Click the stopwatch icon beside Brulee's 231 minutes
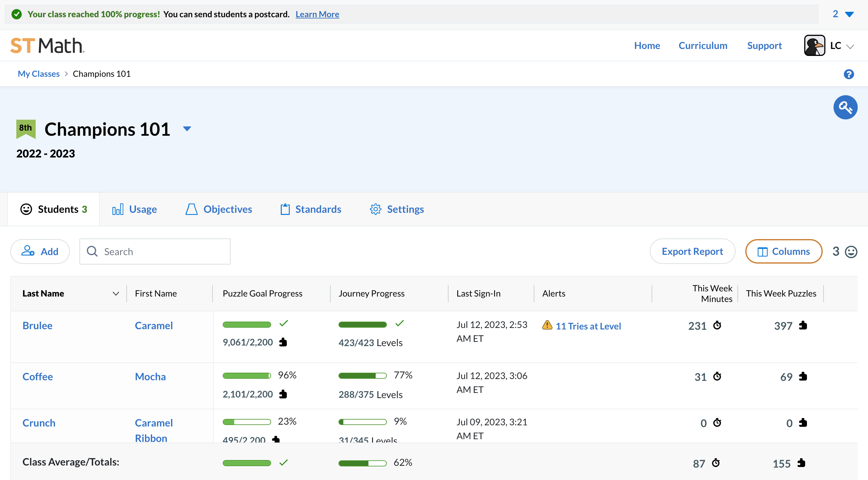 717,325
